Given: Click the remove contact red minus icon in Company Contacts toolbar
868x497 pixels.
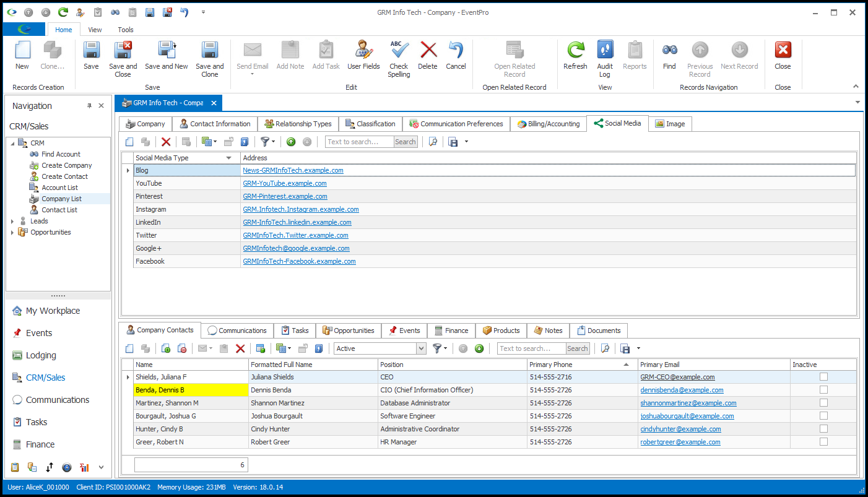Looking at the screenshot, I should (x=182, y=348).
